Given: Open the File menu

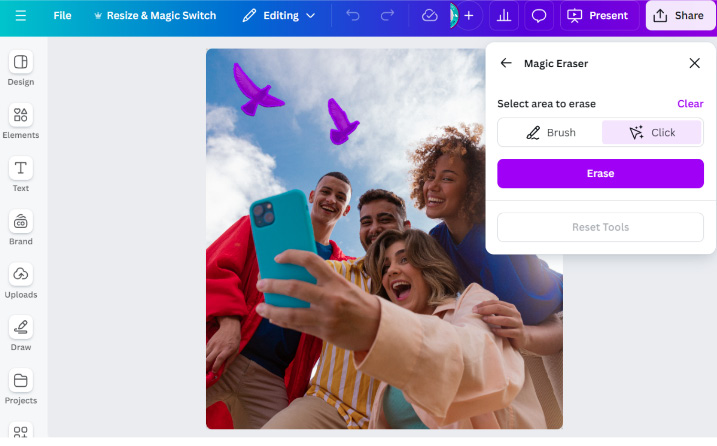Looking at the screenshot, I should [62, 16].
